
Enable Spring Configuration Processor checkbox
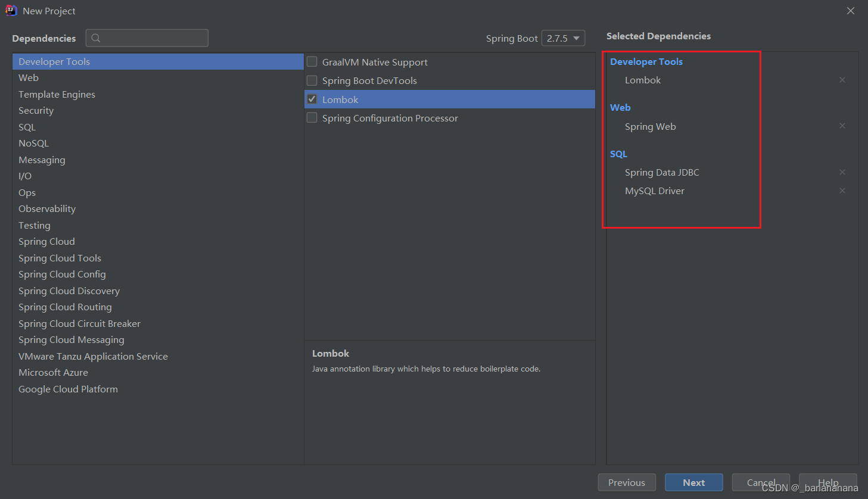tap(312, 117)
